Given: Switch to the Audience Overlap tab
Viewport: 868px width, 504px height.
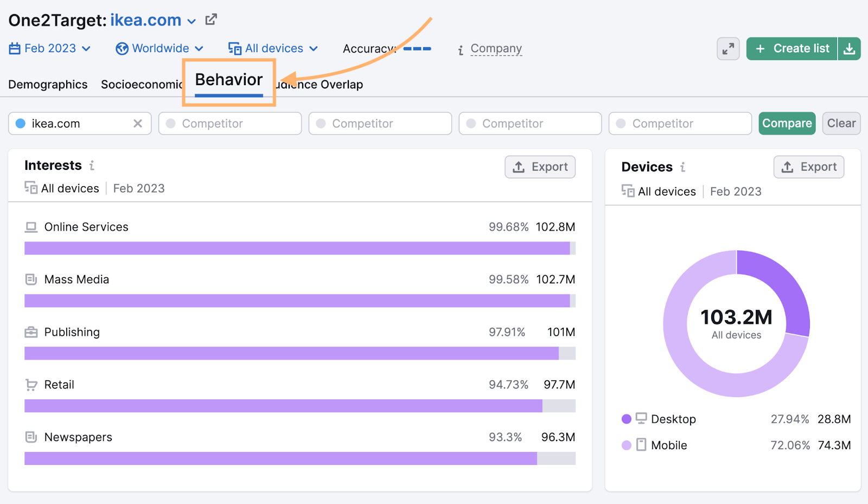Looking at the screenshot, I should click(320, 85).
